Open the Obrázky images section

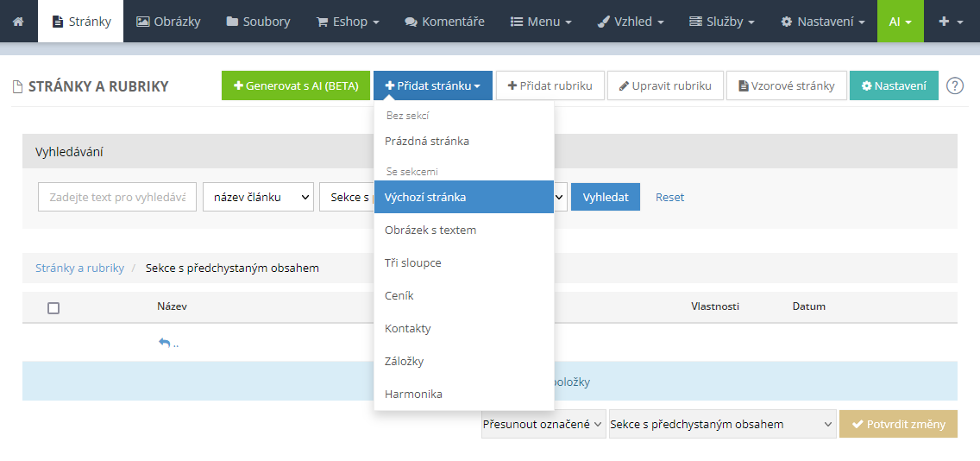(168, 21)
